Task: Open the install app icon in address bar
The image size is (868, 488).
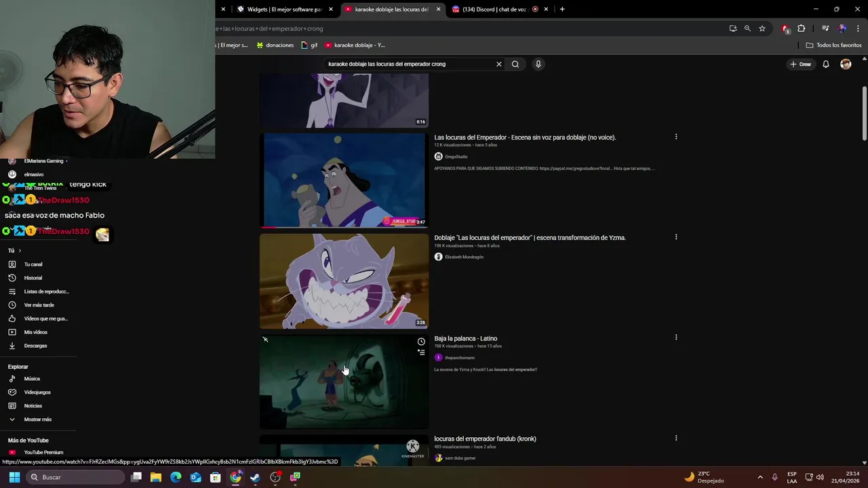Action: click(x=733, y=28)
